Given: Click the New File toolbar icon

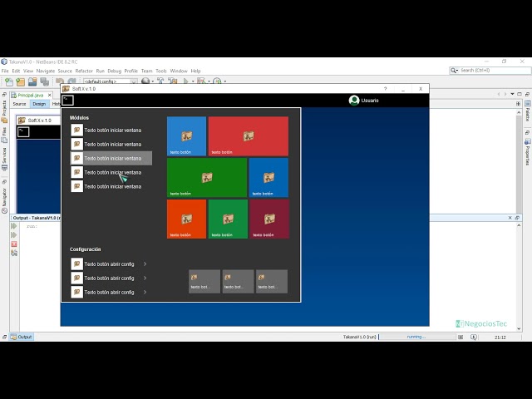Looking at the screenshot, I should point(9,81).
